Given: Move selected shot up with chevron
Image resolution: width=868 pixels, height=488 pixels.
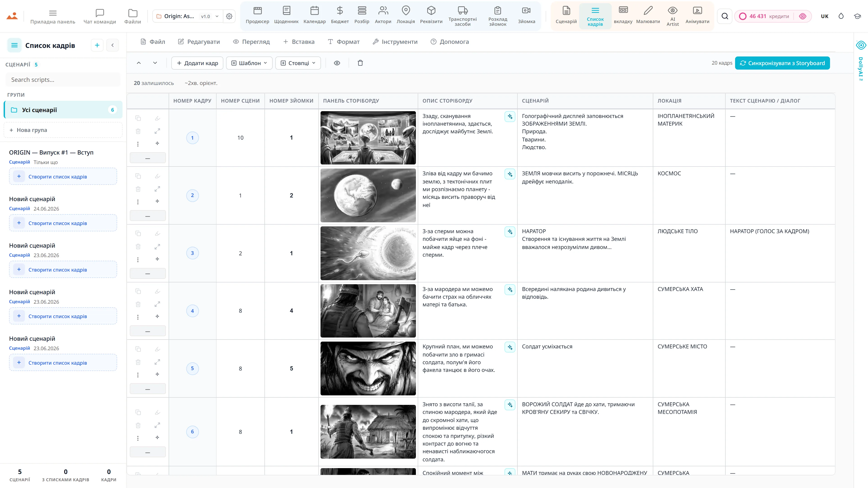Looking at the screenshot, I should pos(139,63).
